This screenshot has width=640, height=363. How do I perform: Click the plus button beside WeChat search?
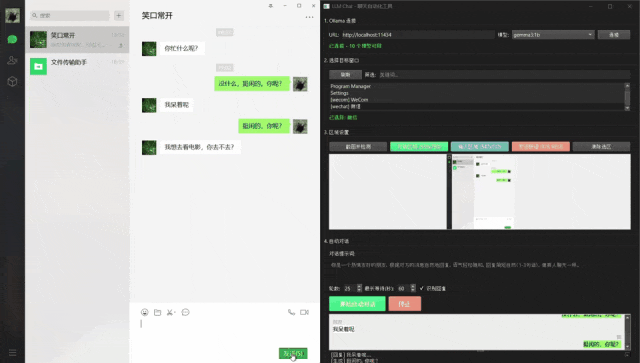pos(119,16)
